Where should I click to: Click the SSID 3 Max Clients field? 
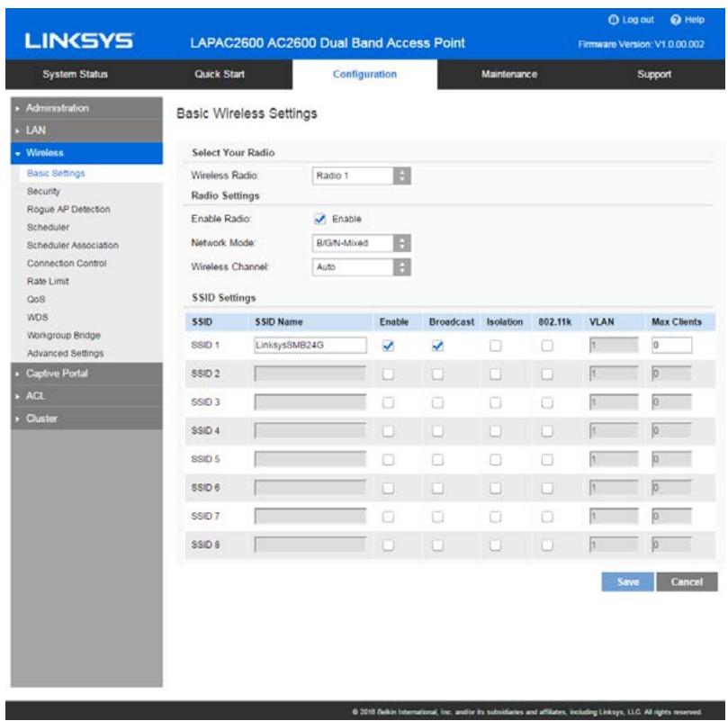(672, 402)
